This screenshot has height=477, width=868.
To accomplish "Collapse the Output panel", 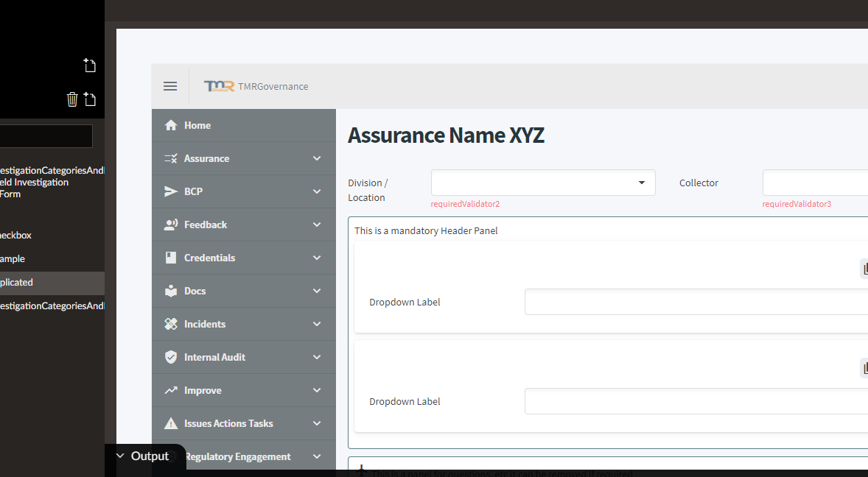I will pos(120,456).
